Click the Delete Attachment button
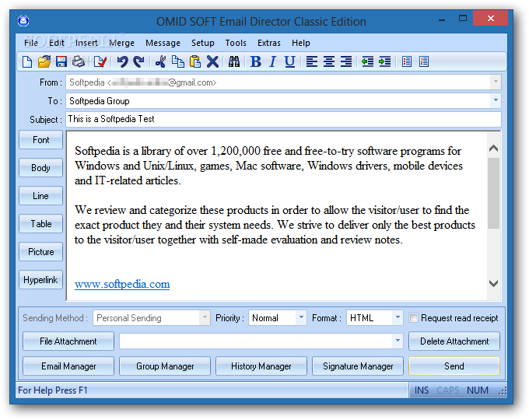This screenshot has height=420, width=529. pos(454,341)
